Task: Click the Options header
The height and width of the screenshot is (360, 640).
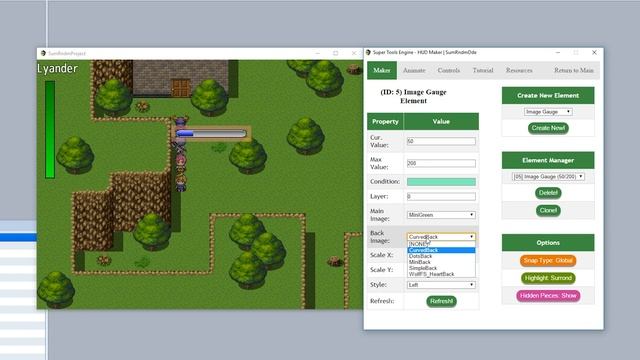Action: click(x=548, y=243)
